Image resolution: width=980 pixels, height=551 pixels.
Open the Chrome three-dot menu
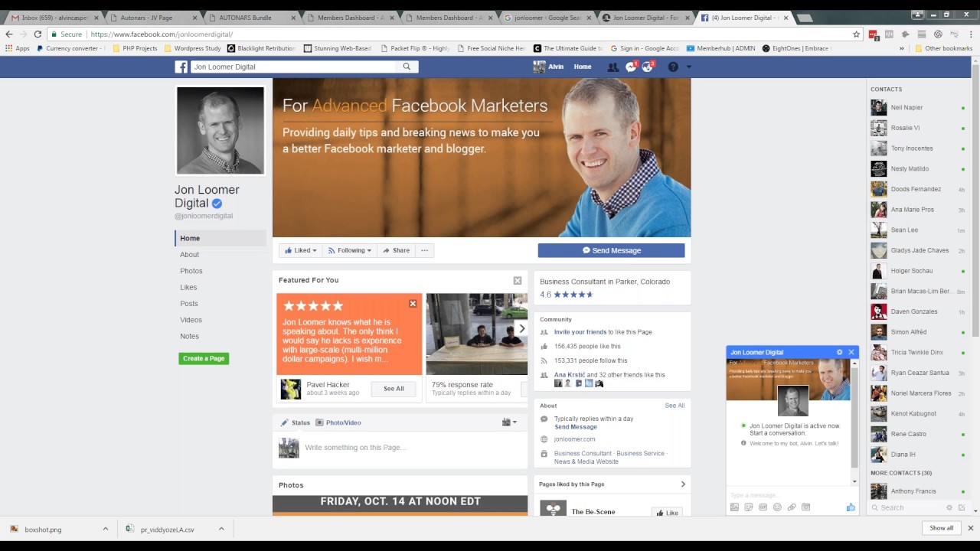click(971, 34)
